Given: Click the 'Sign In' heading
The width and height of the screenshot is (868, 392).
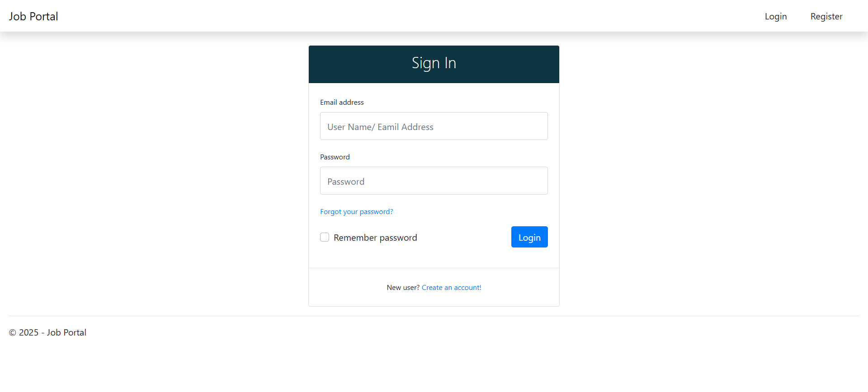Looking at the screenshot, I should coord(434,63).
